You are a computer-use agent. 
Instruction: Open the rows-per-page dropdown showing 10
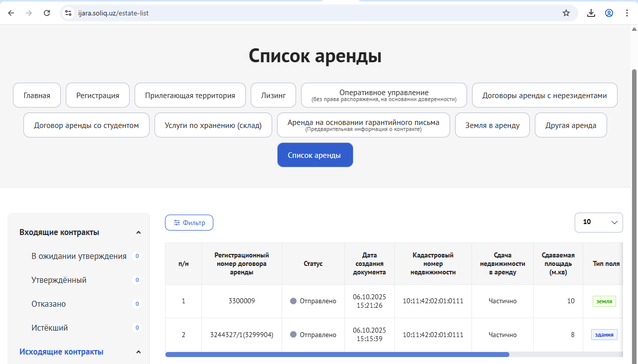599,222
